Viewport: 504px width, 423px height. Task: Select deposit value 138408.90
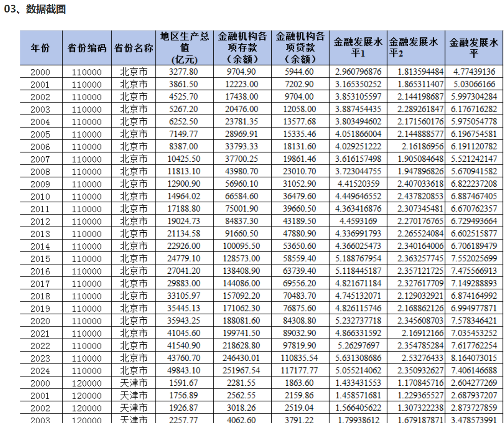(241, 271)
